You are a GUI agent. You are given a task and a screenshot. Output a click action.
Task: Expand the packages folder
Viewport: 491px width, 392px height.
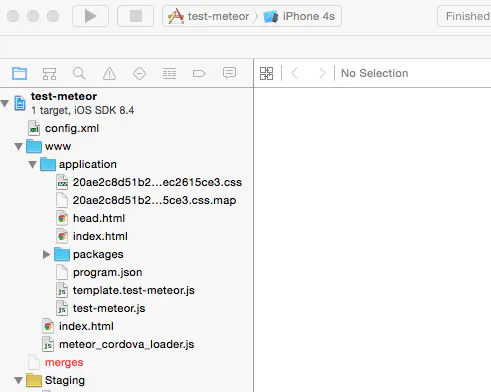[x=47, y=255]
